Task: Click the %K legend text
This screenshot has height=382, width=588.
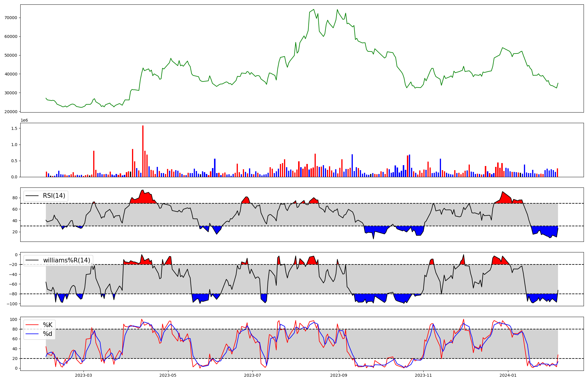Action: [x=48, y=325]
